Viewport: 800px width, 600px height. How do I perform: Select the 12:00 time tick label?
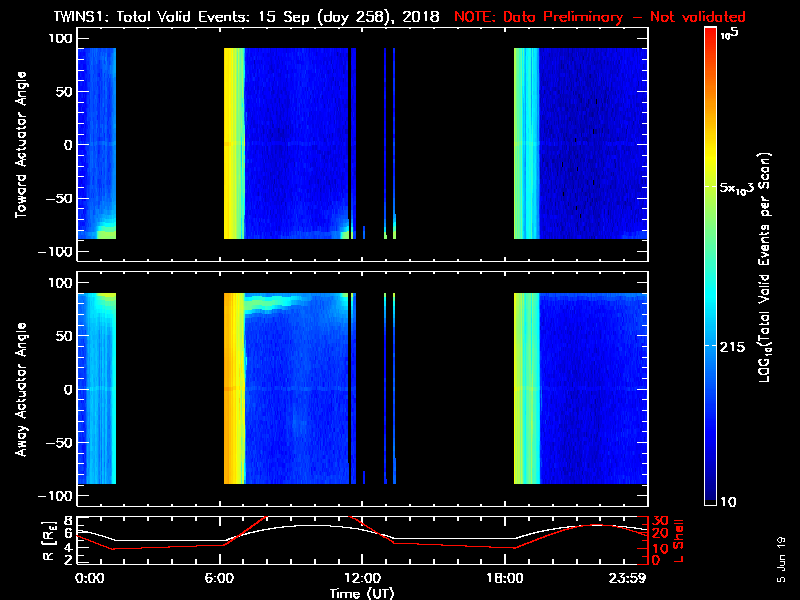(x=361, y=578)
